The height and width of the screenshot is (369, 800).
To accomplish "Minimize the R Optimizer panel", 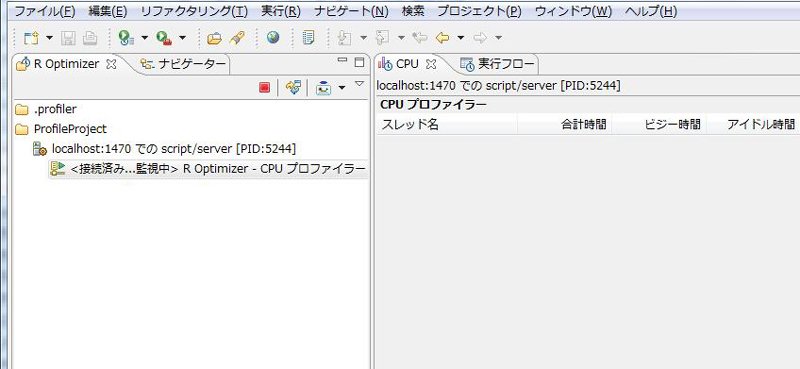I will pos(342,61).
